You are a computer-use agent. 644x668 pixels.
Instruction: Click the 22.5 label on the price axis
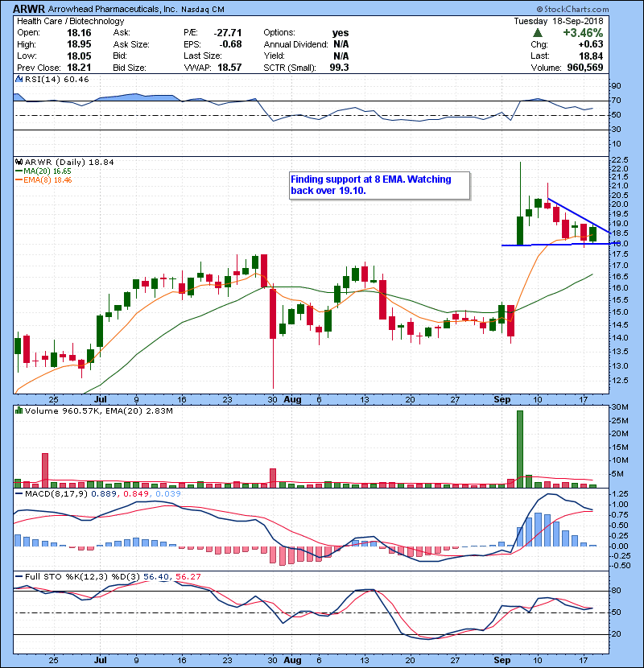(x=620, y=160)
